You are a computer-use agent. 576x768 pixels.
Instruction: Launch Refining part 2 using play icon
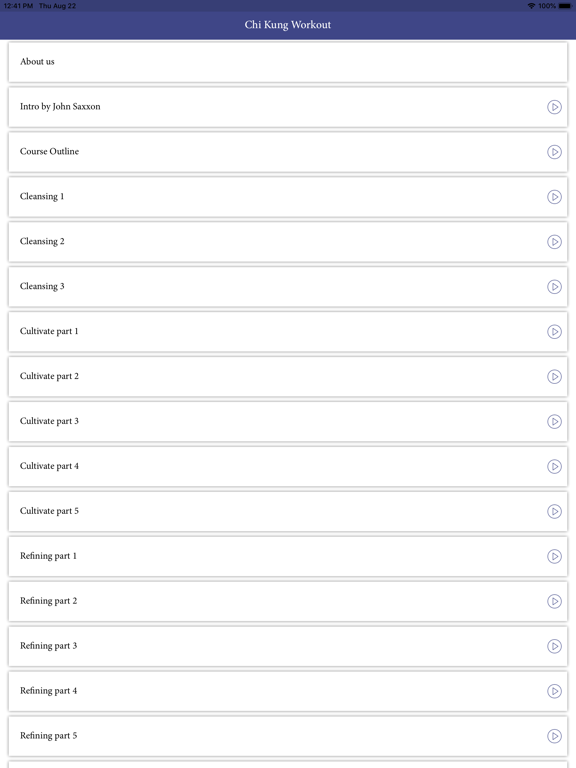point(554,601)
